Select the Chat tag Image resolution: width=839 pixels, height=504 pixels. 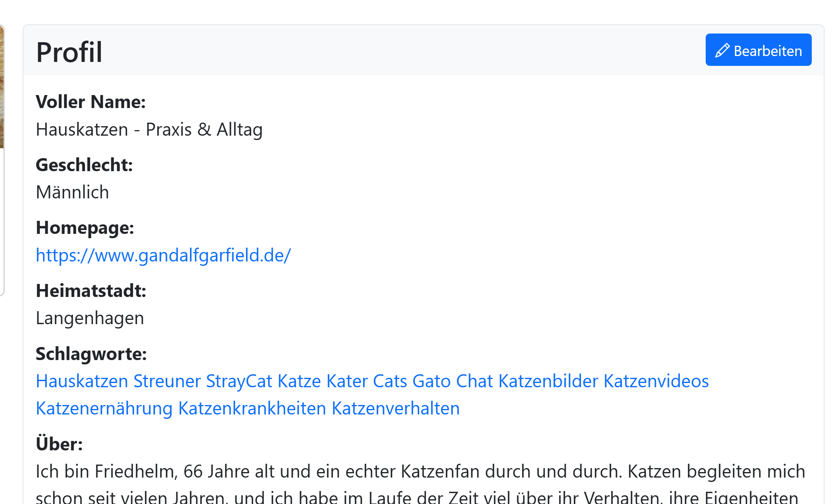pos(475,381)
